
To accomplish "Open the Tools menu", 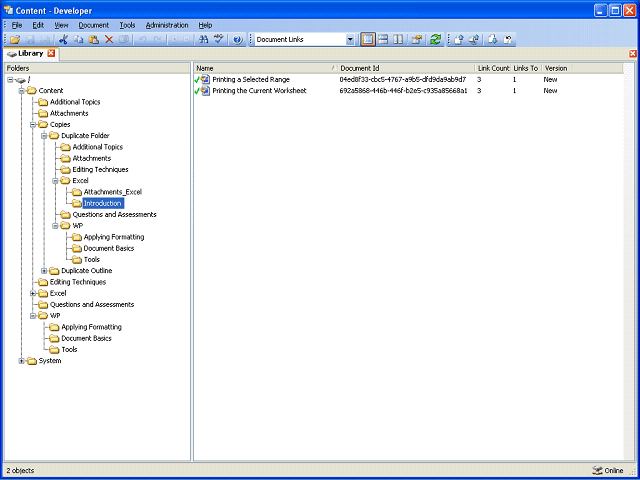I will point(127,25).
